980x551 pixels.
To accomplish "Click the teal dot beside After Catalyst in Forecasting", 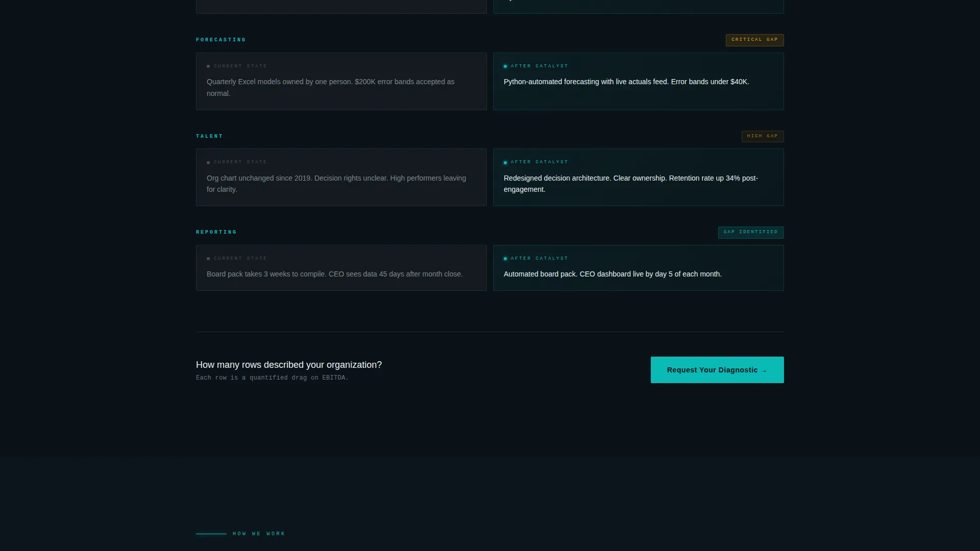I will (x=505, y=66).
